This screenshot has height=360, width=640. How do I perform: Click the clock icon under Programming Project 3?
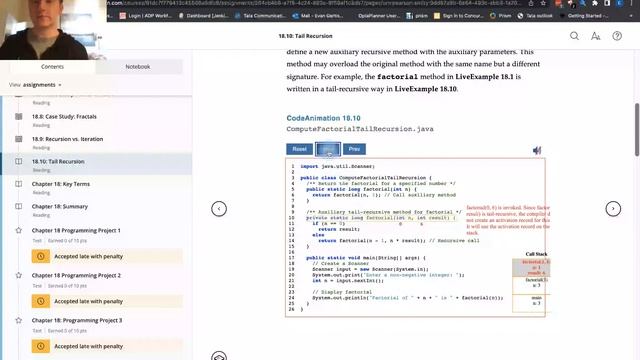(x=41, y=346)
